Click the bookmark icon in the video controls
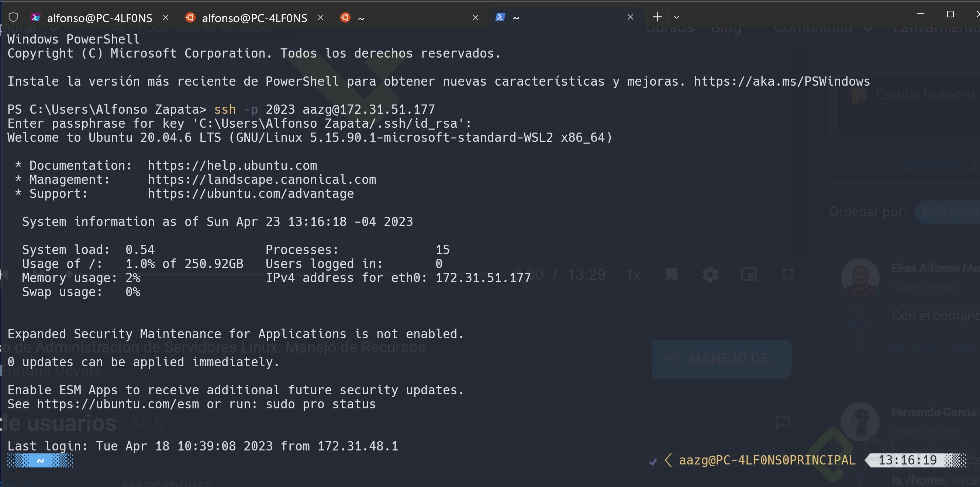This screenshot has width=980, height=487. tap(672, 275)
